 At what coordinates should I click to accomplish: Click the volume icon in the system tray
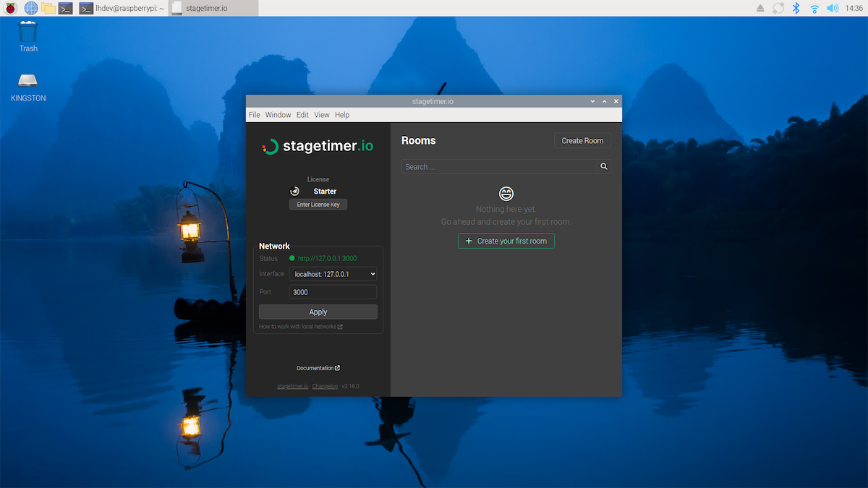(832, 8)
